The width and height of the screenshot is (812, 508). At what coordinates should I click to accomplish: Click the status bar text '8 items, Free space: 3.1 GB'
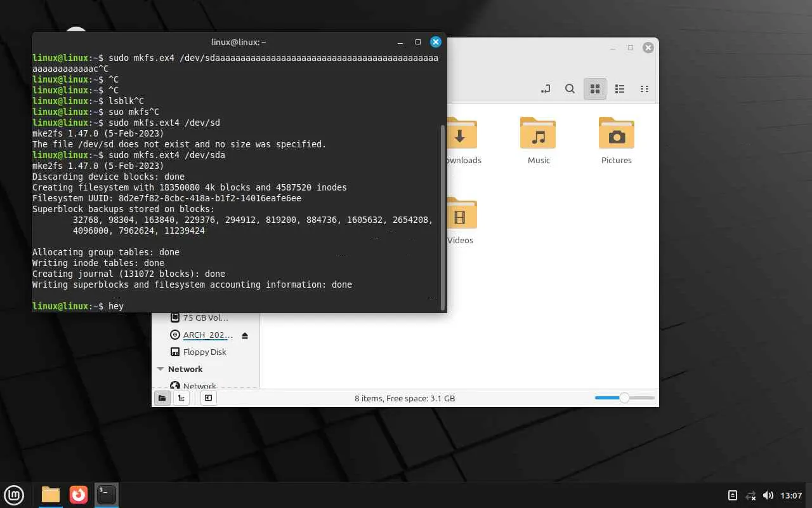coord(405,399)
